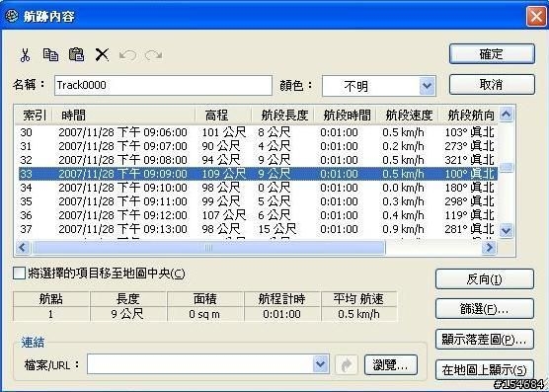Image resolution: width=549 pixels, height=392 pixels.
Task: Select track row with index 35
Action: pos(258,201)
